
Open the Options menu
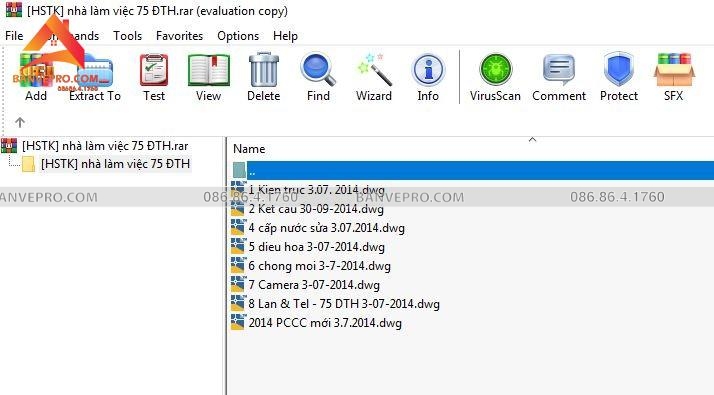238,36
